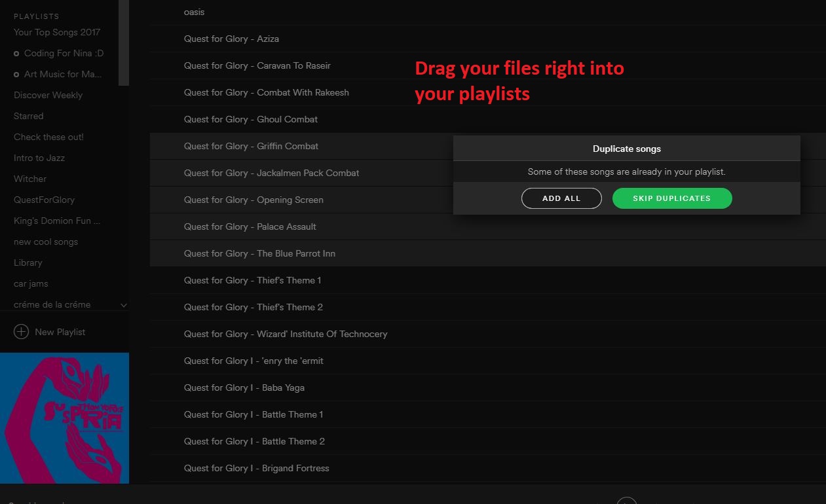Choose SKIP DUPLICATES in the dialog
Image resolution: width=826 pixels, height=504 pixels.
click(x=671, y=198)
